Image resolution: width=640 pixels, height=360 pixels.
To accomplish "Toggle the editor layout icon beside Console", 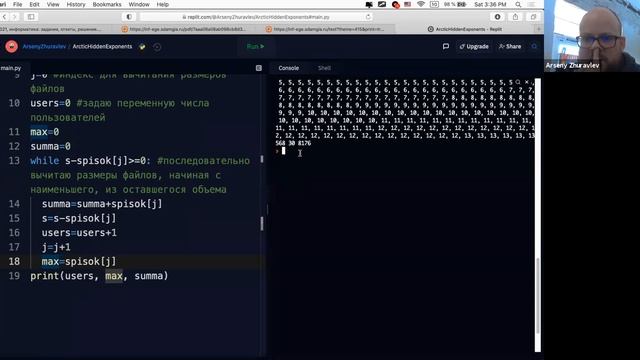I will pos(259,68).
